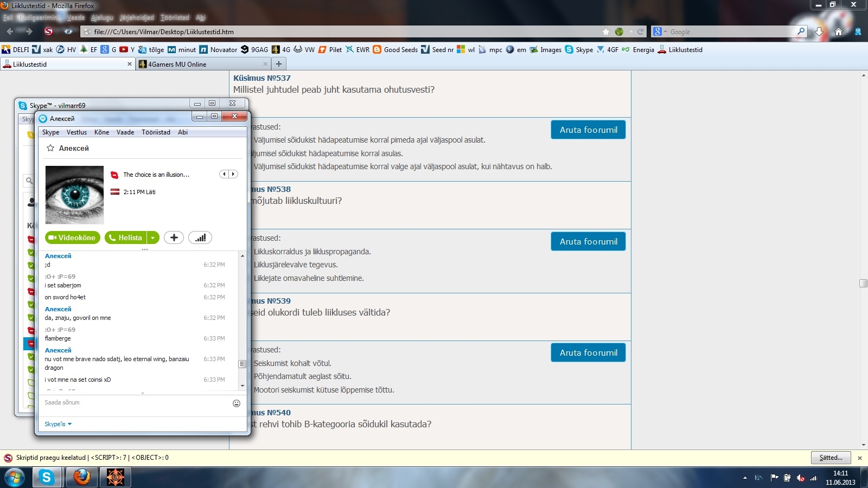Click the Firefox home icon
Image resolution: width=868 pixels, height=488 pixels.
[x=839, y=31]
